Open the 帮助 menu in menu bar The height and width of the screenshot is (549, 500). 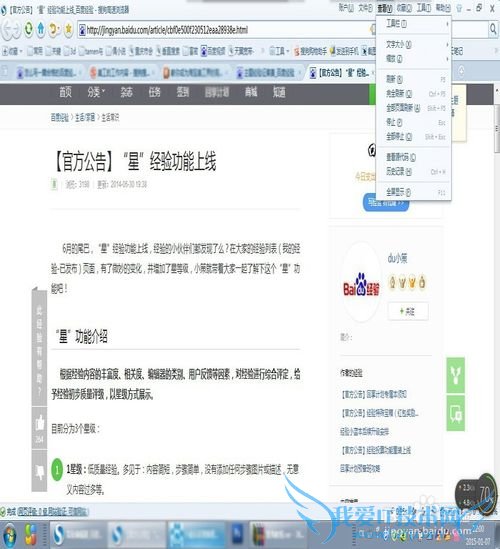443,8
